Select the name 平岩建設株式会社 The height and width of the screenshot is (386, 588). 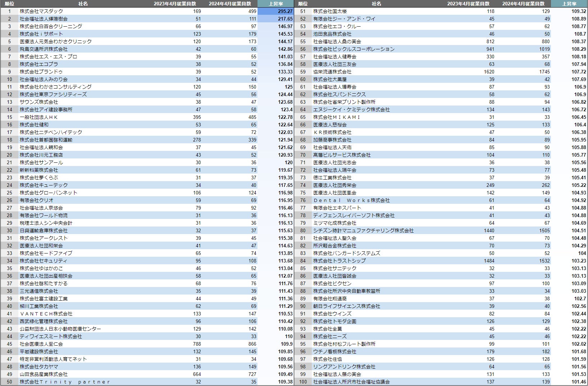(x=39, y=351)
